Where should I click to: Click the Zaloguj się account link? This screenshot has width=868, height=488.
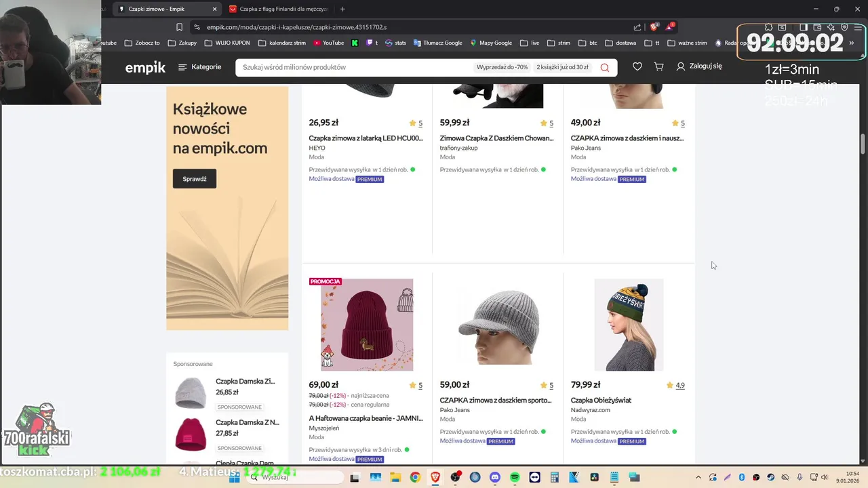699,66
